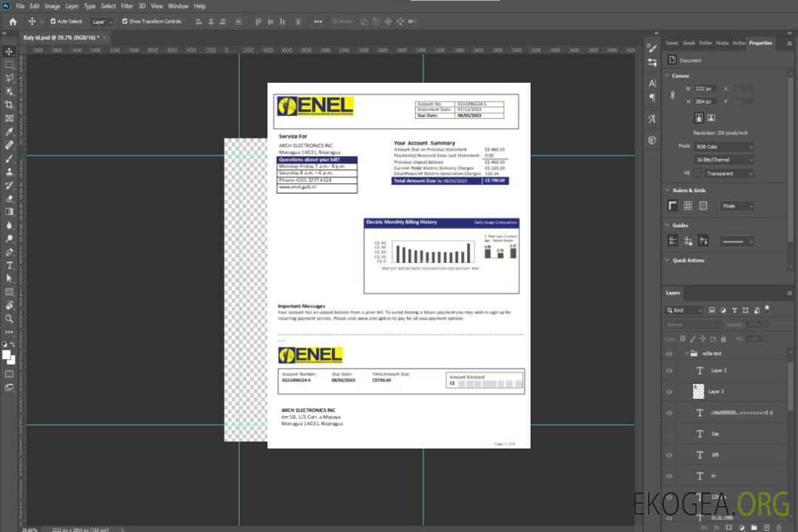
Task: Collapse the Rulers & Grids section
Action: tap(667, 191)
